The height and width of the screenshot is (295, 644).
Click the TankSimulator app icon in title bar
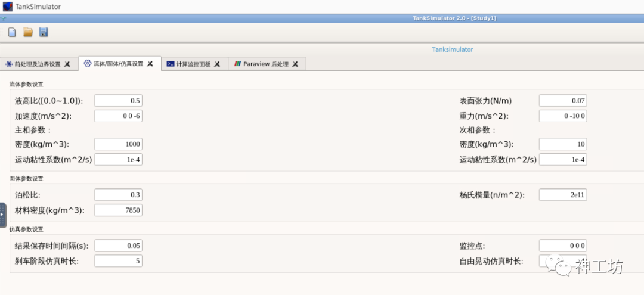pos(7,7)
